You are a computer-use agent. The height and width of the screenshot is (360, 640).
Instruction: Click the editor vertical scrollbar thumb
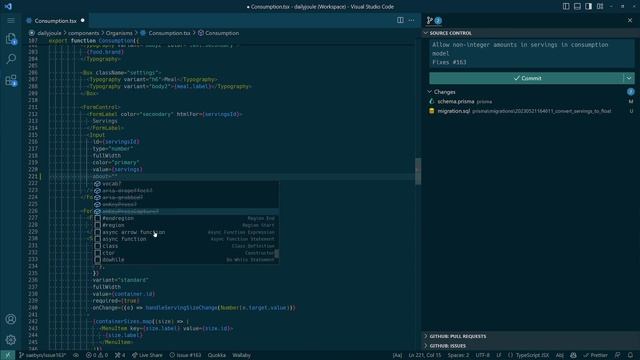[x=418, y=171]
